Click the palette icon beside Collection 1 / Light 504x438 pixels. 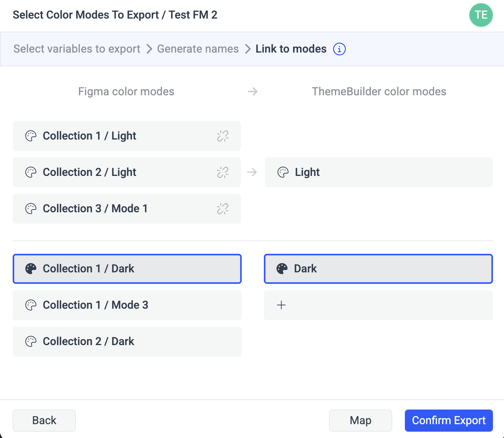click(x=31, y=136)
